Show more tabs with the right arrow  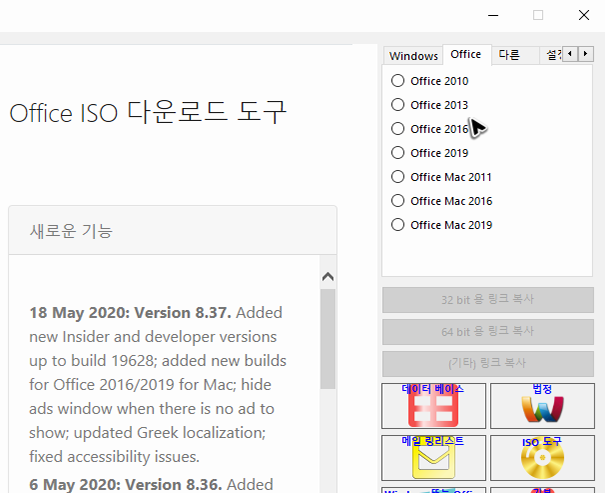(586, 54)
